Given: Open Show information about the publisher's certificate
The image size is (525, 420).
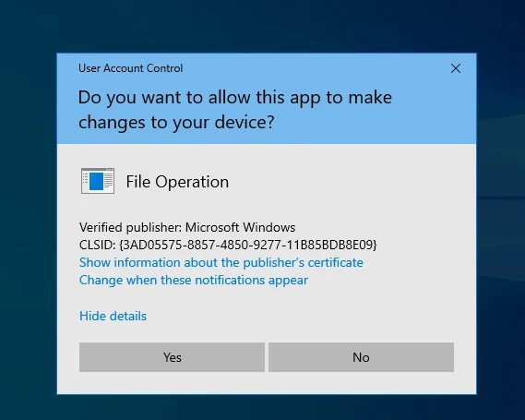Looking at the screenshot, I should 221,262.
